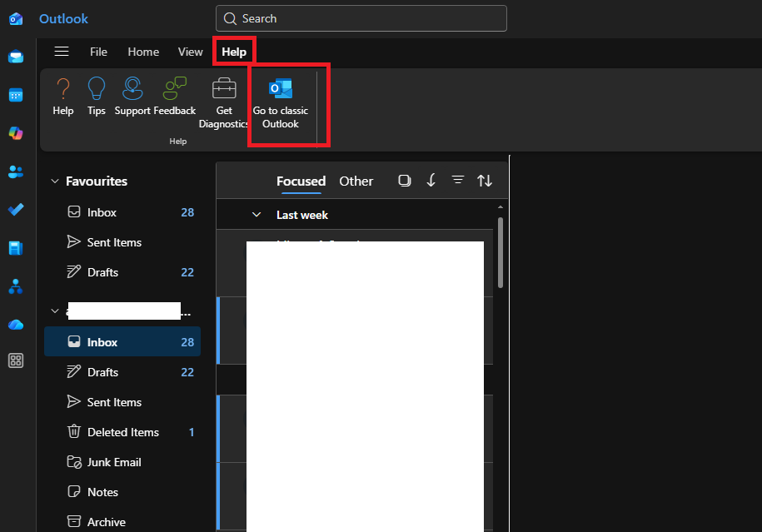Send Feedback from the ribbon
This screenshot has width=762, height=532.
(x=174, y=97)
